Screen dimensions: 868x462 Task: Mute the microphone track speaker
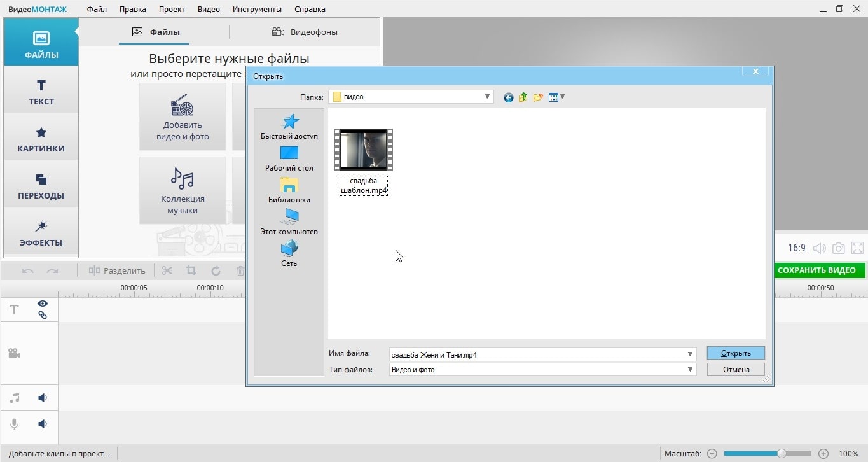[43, 424]
